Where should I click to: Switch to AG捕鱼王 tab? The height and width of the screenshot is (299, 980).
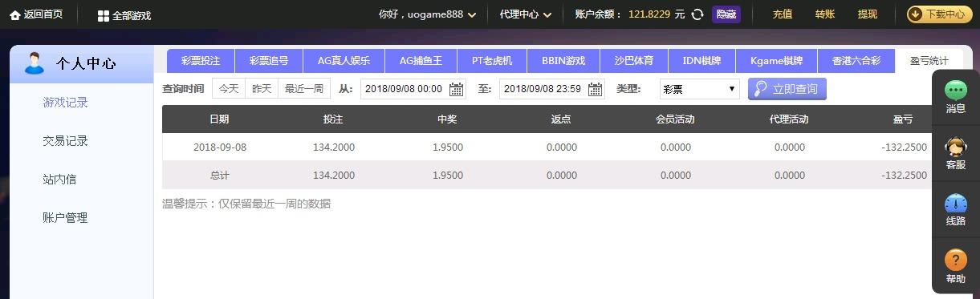click(x=421, y=61)
